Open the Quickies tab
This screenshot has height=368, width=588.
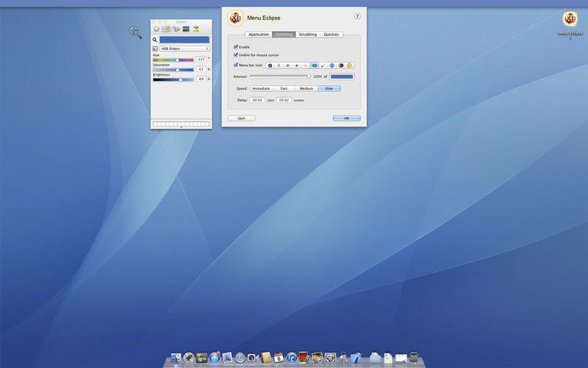331,35
